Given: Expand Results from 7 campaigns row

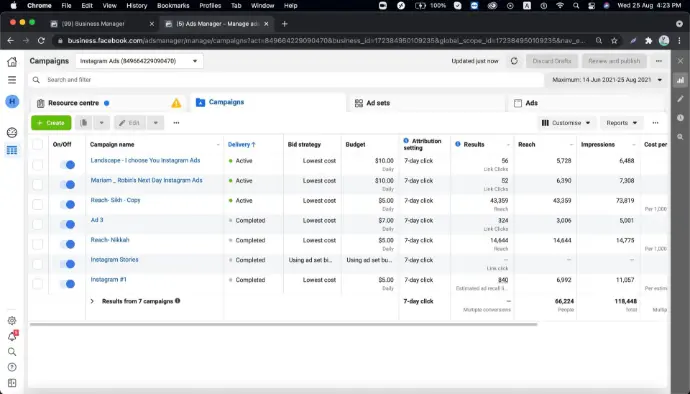Looking at the screenshot, I should (x=92, y=301).
